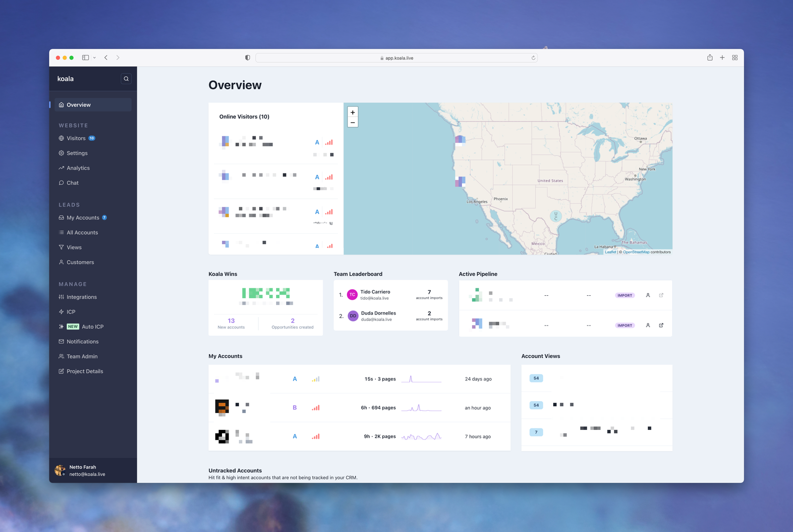Click IMPORT badge in first pipeline row
Viewport: 793px width, 532px height.
(624, 295)
